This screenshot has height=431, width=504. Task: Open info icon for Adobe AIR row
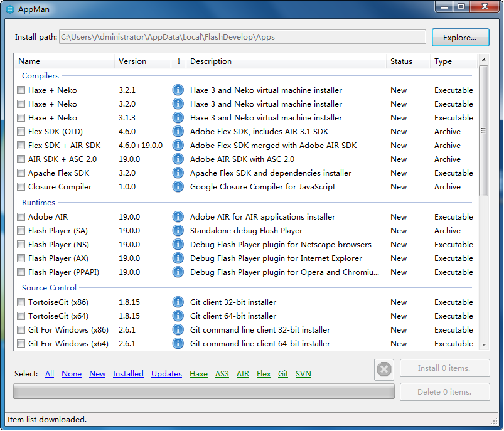point(178,217)
